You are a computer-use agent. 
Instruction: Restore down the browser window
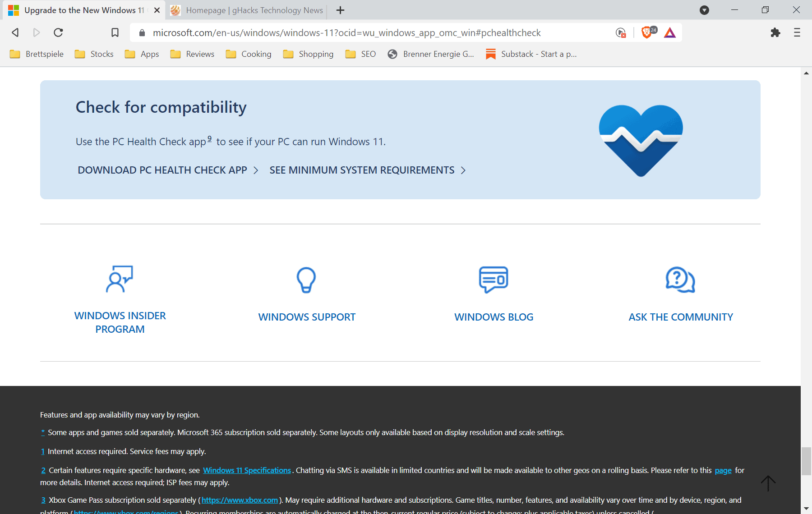tap(765, 10)
